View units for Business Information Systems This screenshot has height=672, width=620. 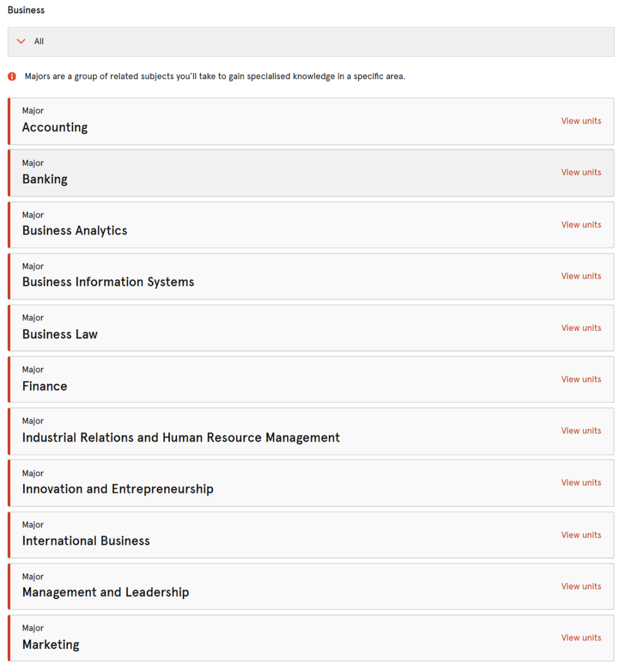(580, 276)
